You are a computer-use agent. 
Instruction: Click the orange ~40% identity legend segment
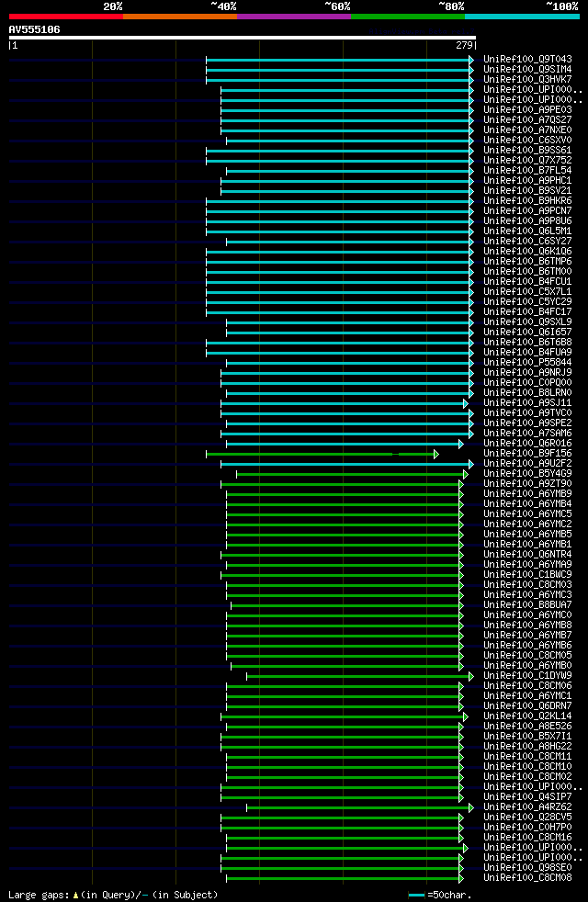[180, 17]
